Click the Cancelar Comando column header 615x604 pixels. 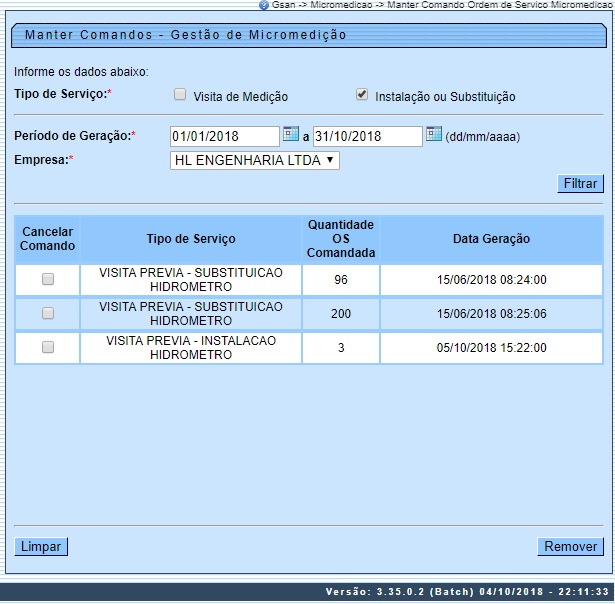click(x=48, y=239)
